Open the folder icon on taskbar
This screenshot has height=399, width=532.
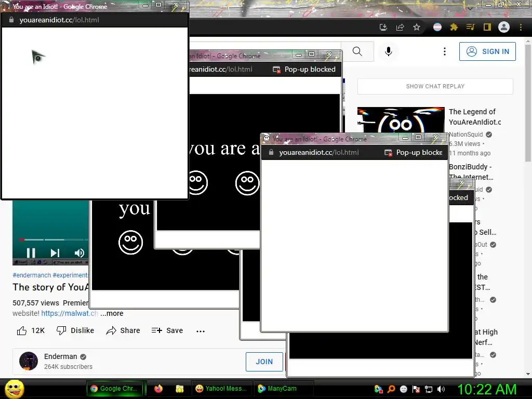click(179, 389)
